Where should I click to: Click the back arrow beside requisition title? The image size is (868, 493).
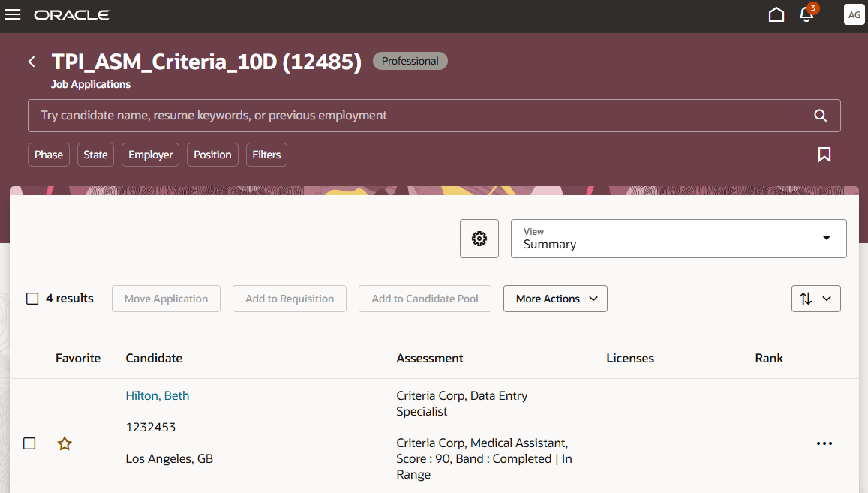point(32,62)
